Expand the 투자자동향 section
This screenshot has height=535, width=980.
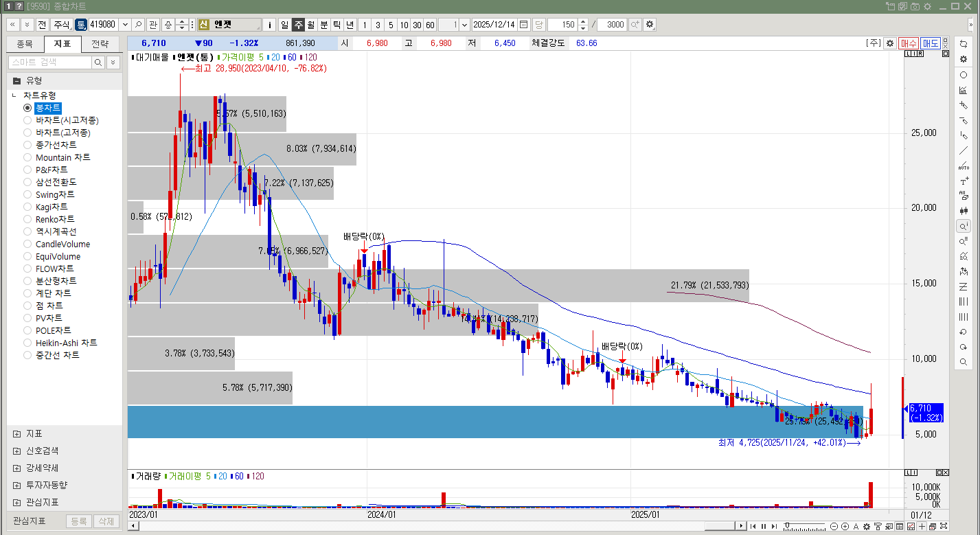[16, 485]
